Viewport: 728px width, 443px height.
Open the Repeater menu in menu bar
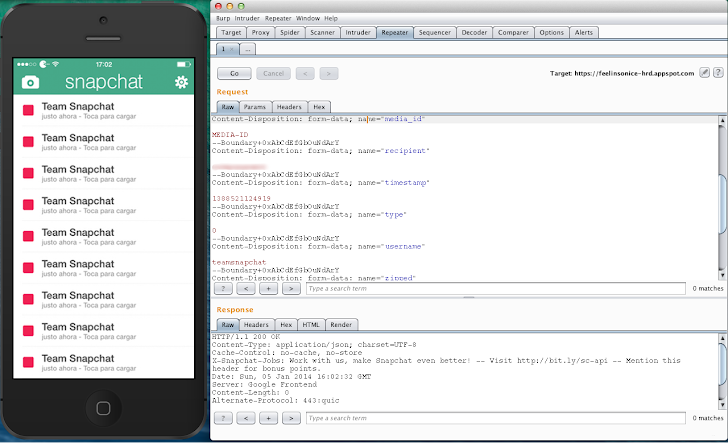[278, 18]
